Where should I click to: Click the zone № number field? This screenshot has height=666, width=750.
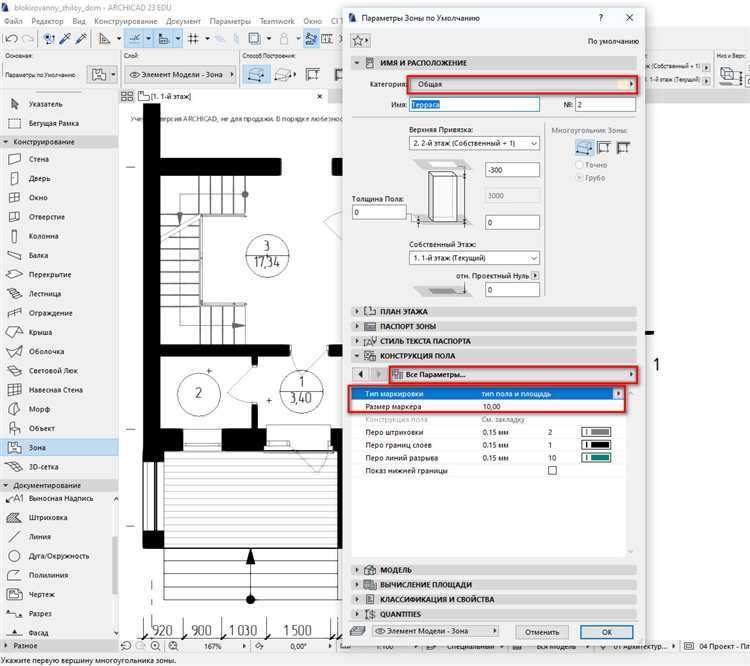click(x=606, y=104)
